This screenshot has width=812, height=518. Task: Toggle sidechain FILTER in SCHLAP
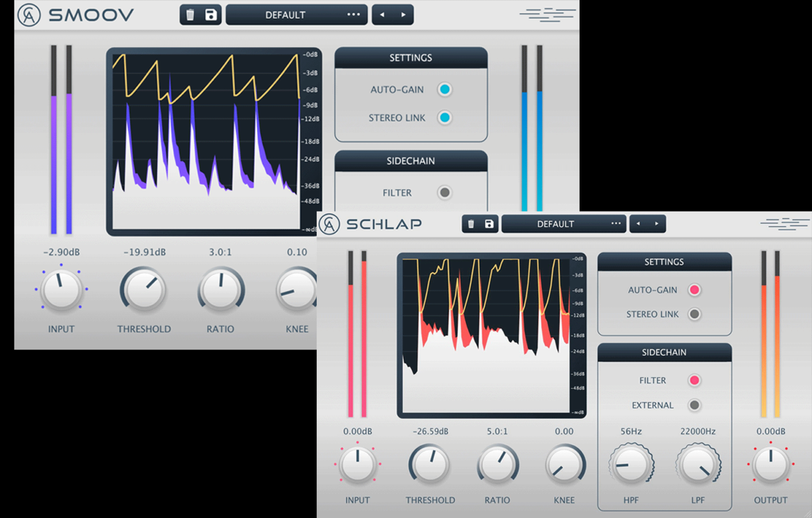[x=694, y=380]
